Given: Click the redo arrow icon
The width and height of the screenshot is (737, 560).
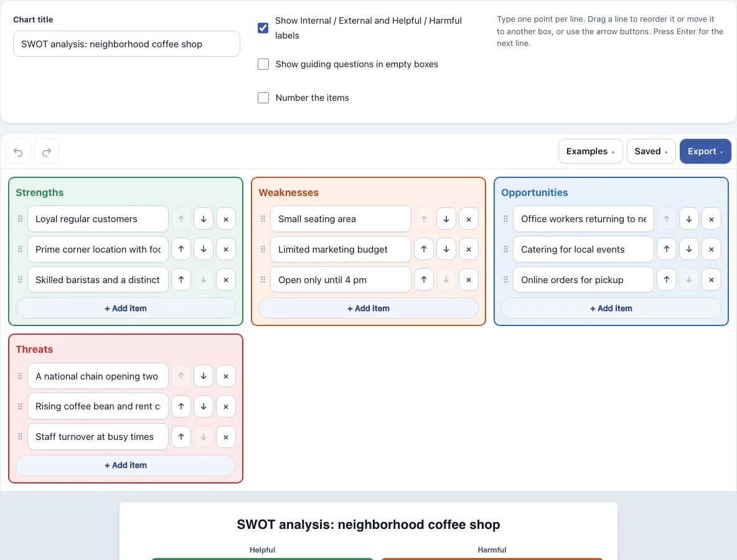Looking at the screenshot, I should click(x=47, y=152).
